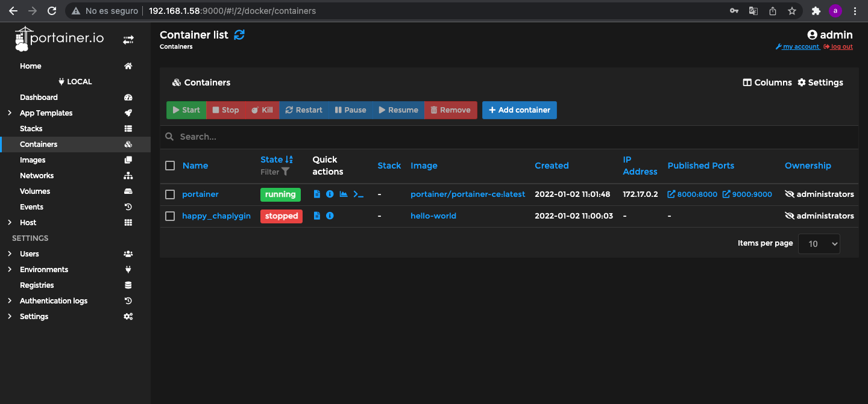Open logs icon for portainer container
This screenshot has width=868, height=404.
(x=317, y=194)
